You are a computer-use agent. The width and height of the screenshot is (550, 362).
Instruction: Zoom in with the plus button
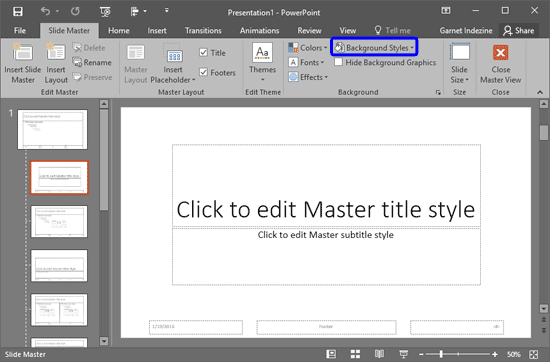(495, 355)
